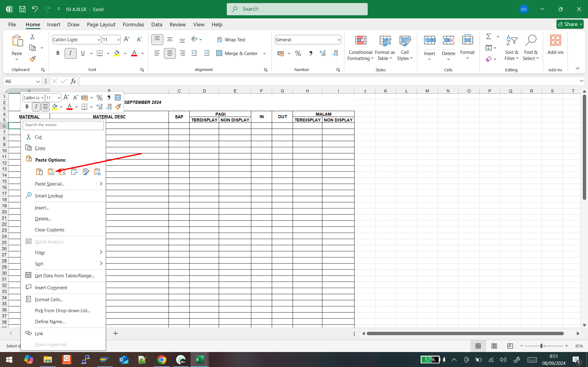Toggle Wrap Text in the Alignment group
588x367 pixels.
pyautogui.click(x=231, y=40)
